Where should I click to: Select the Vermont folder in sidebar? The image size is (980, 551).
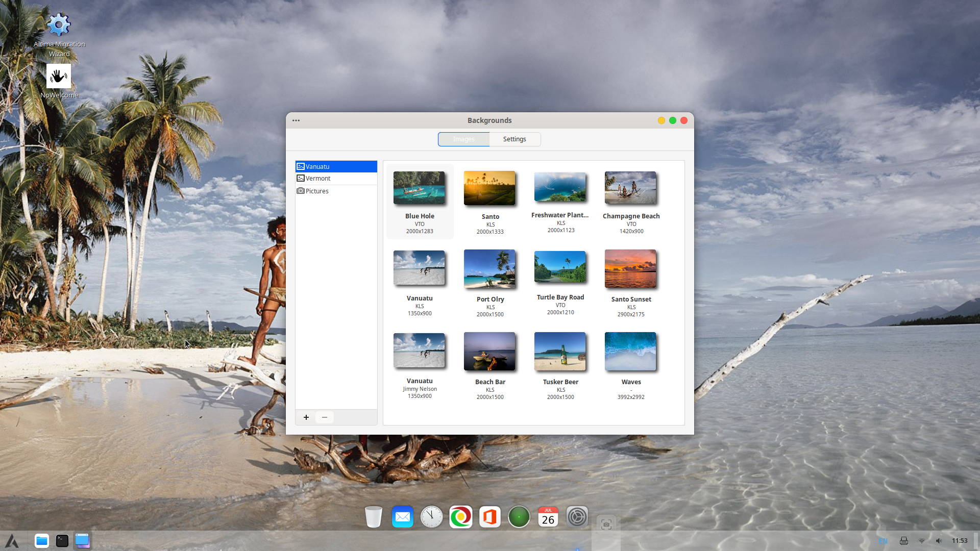click(318, 179)
